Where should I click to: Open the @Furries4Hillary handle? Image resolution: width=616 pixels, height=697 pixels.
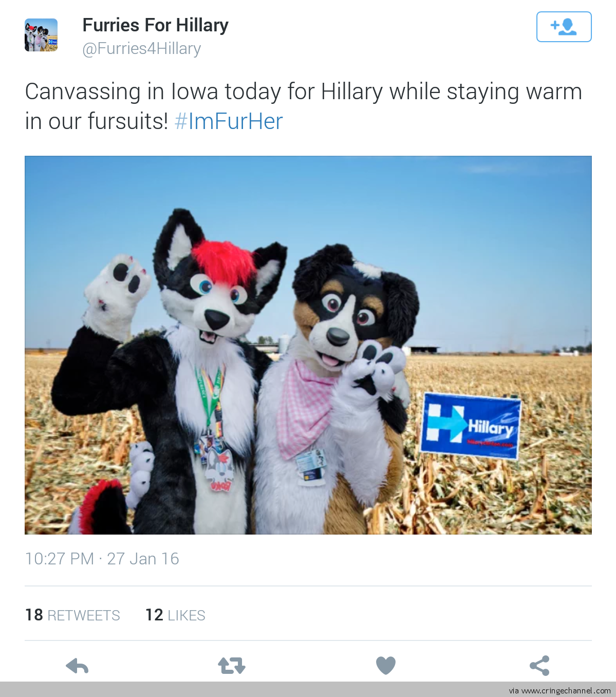coord(141,48)
